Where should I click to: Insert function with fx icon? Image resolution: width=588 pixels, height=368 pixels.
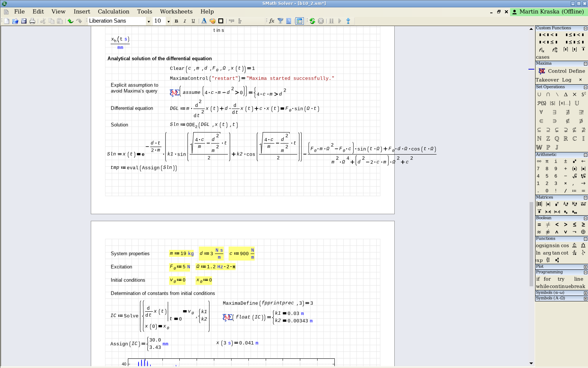click(x=272, y=21)
